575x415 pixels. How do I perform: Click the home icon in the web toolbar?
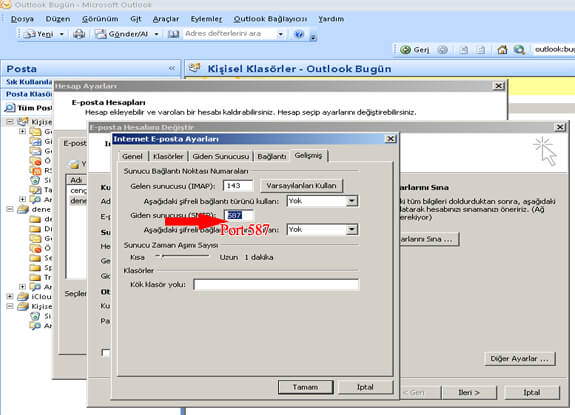(502, 49)
